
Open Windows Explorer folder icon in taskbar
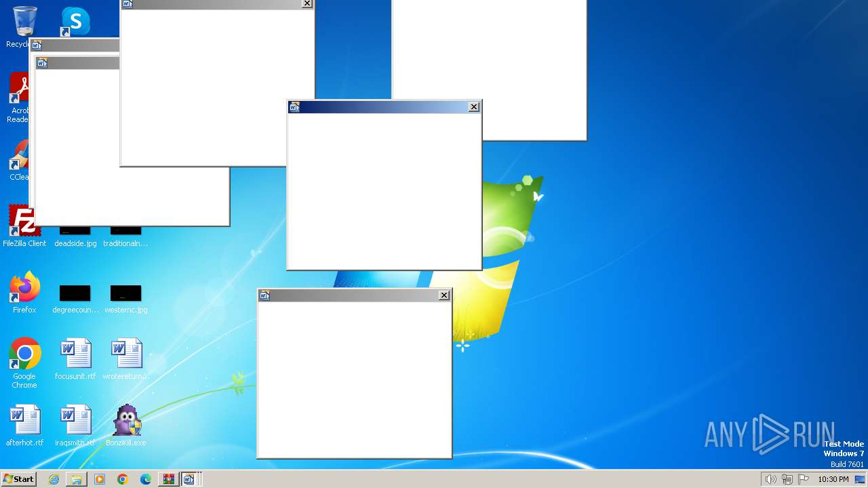click(x=77, y=479)
